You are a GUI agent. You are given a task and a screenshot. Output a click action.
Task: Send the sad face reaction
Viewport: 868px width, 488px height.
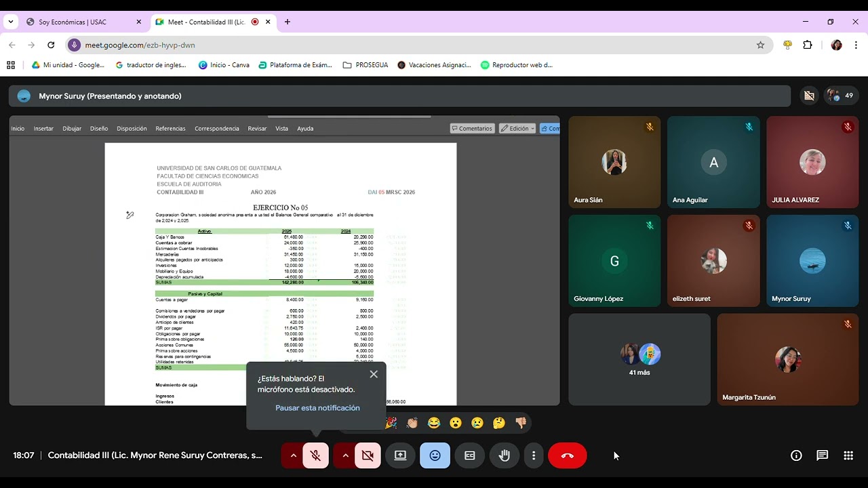coord(477,423)
